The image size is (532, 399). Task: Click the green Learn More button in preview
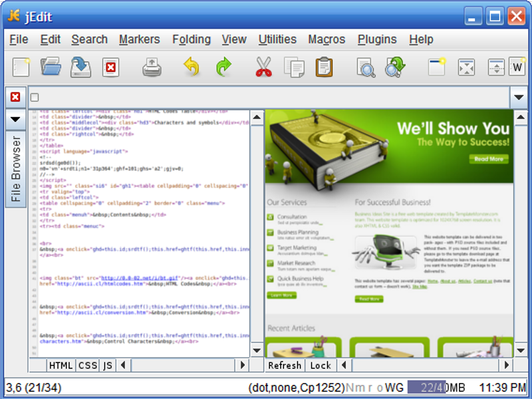point(281,295)
